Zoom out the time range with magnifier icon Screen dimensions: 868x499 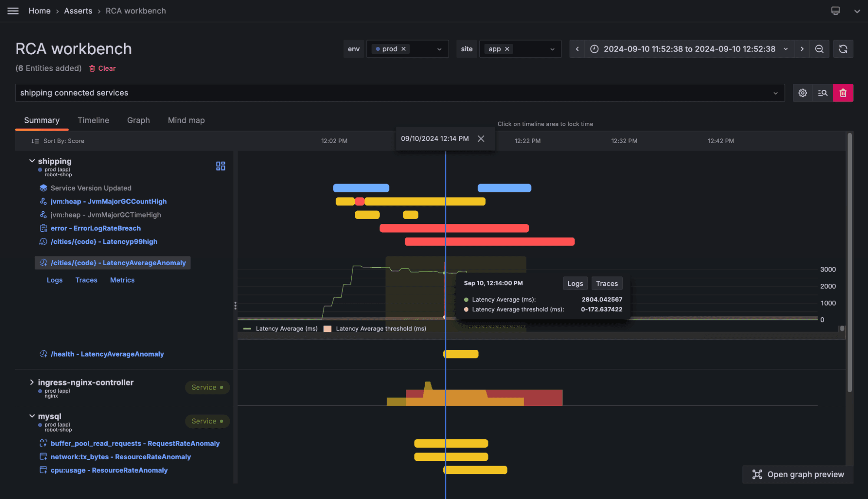[x=820, y=49]
